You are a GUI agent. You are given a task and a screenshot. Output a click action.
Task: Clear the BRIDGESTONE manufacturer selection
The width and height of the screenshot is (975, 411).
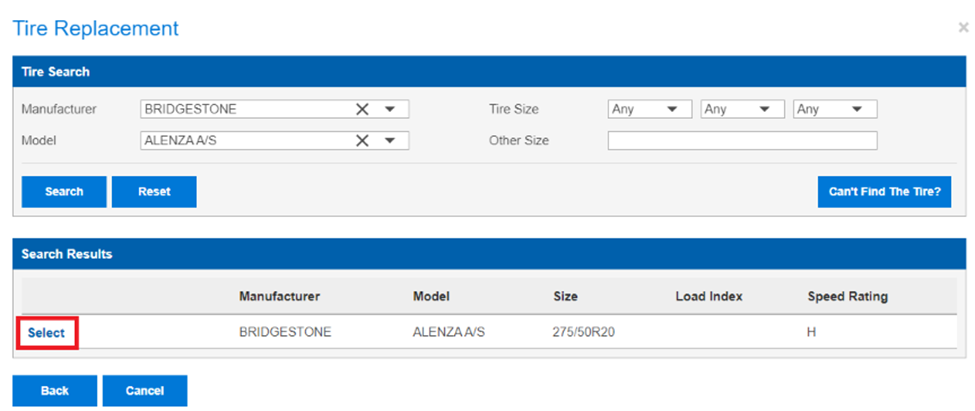(x=363, y=109)
